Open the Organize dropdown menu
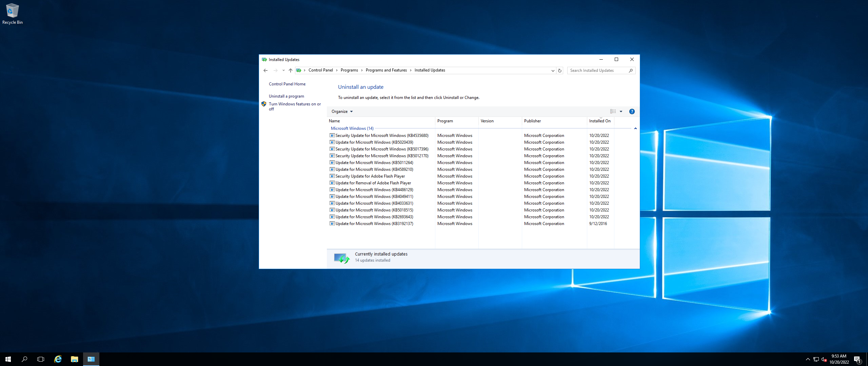This screenshot has height=366, width=868. tap(342, 111)
